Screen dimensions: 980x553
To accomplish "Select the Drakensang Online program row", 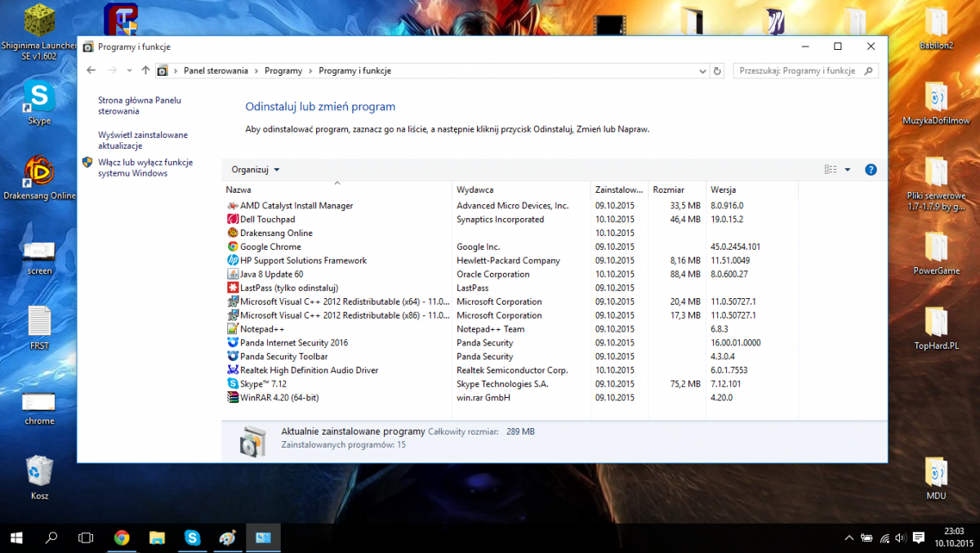I will pos(510,234).
